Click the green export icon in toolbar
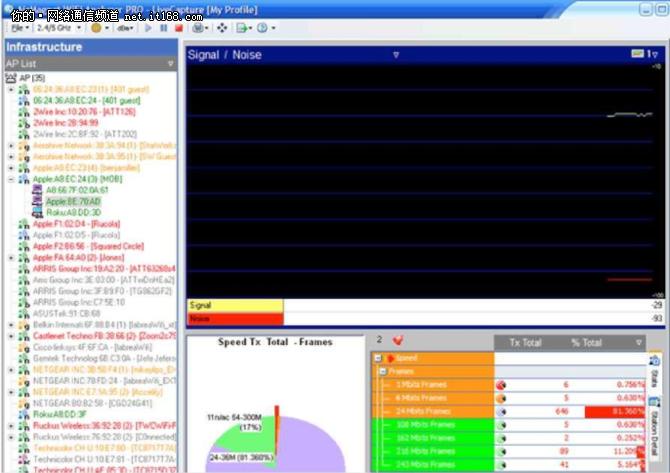 tap(241, 28)
